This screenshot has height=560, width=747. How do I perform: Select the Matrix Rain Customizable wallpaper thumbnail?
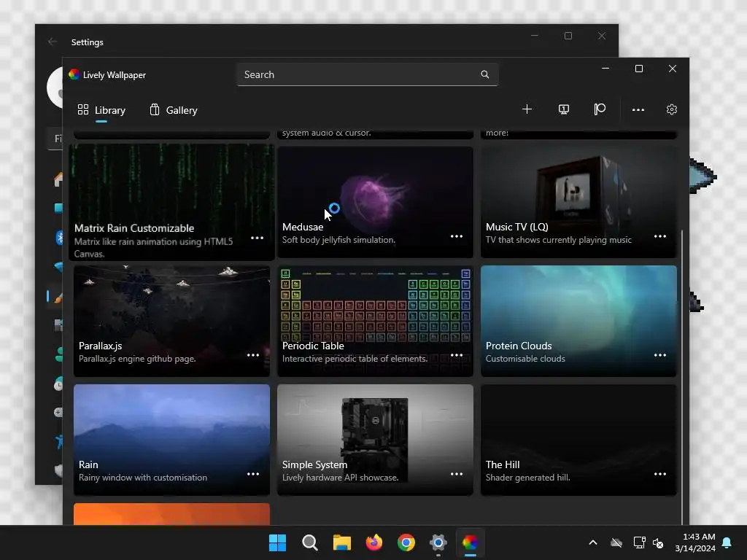171,202
